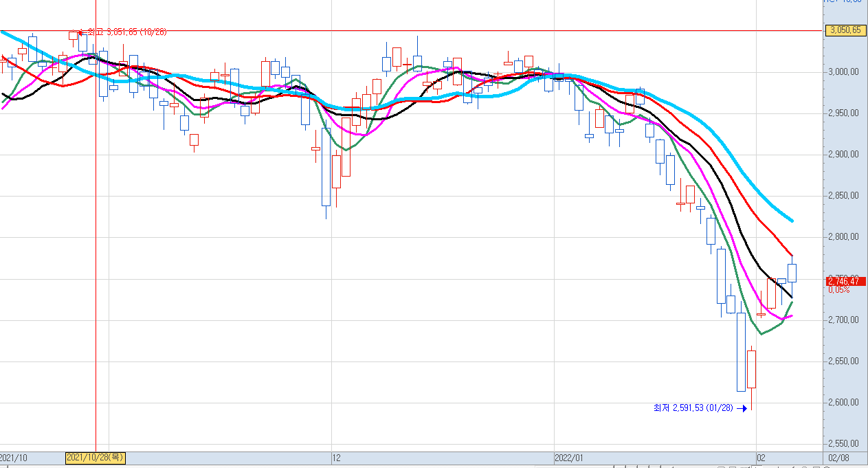Click the 0,05% change value on price axis
868x468 pixels.
[839, 290]
